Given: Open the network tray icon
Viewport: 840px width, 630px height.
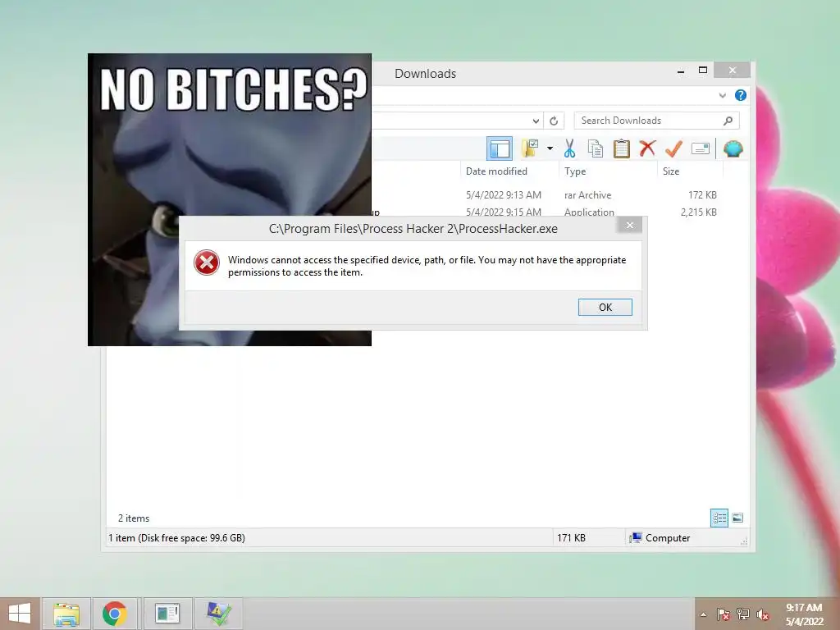Looking at the screenshot, I should coord(743,614).
